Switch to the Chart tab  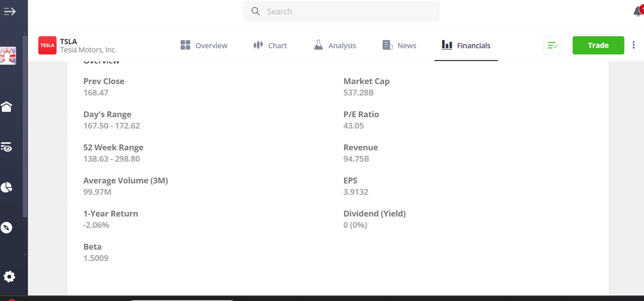point(270,46)
